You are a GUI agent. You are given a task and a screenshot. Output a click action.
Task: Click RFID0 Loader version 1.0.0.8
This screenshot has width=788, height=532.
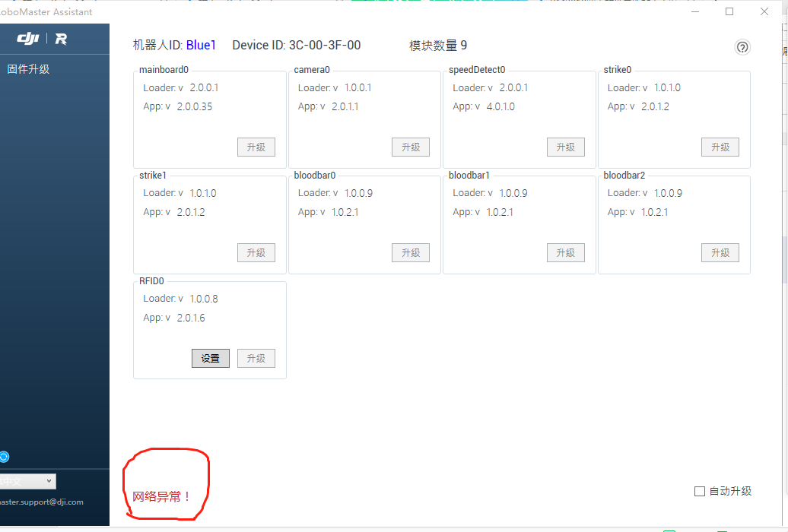[x=204, y=299]
